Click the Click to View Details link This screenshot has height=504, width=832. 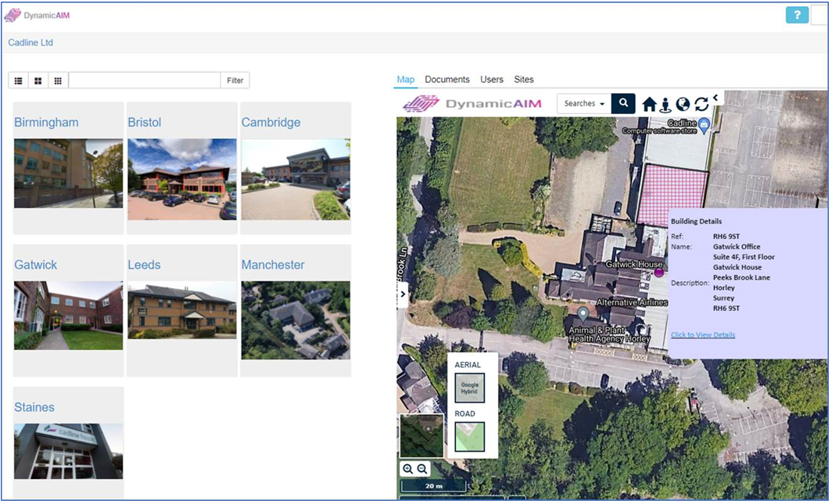(x=703, y=335)
